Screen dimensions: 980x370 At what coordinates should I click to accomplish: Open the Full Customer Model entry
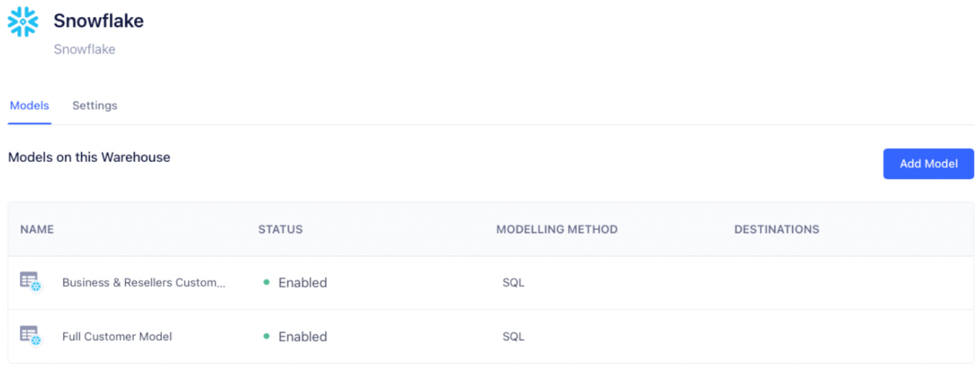click(117, 337)
